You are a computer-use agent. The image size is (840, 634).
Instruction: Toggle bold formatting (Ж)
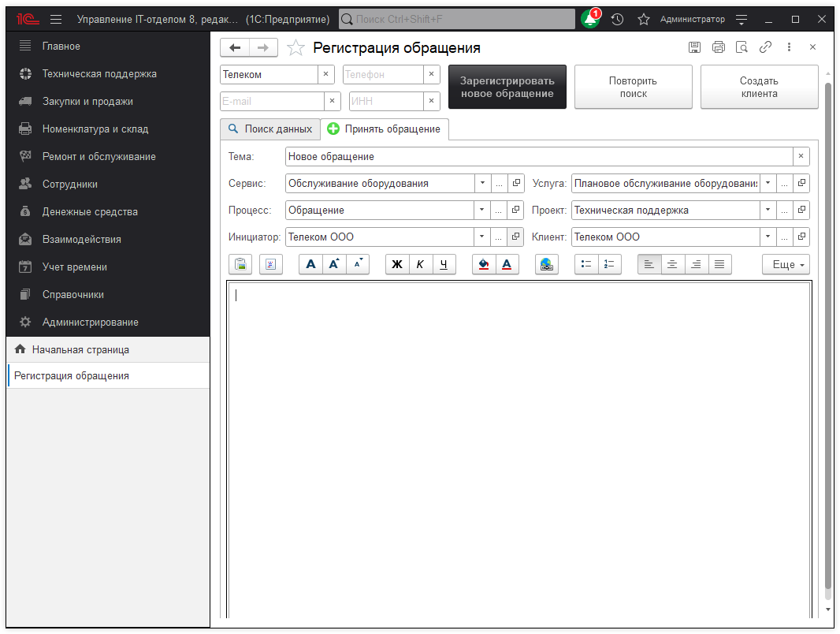(x=397, y=265)
